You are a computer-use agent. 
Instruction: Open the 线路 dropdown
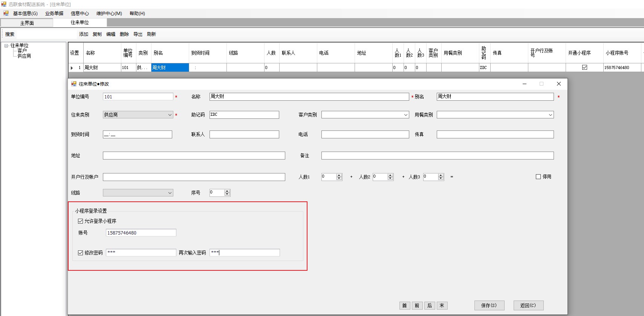170,193
